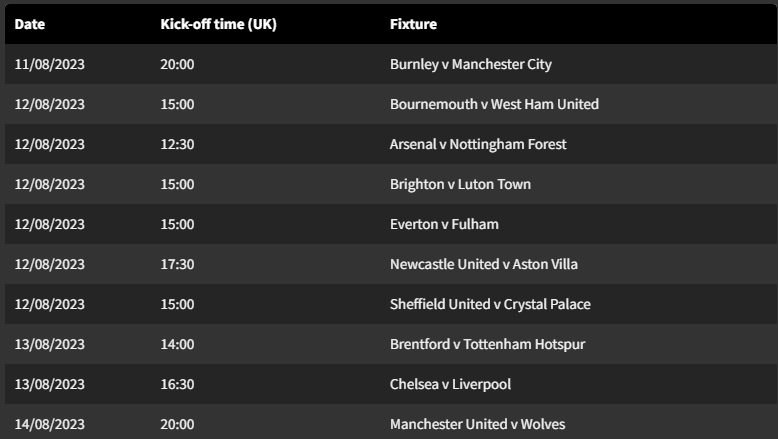Click the 11/08/2023 date cell
Screen dimensions: 778x439
50,65
